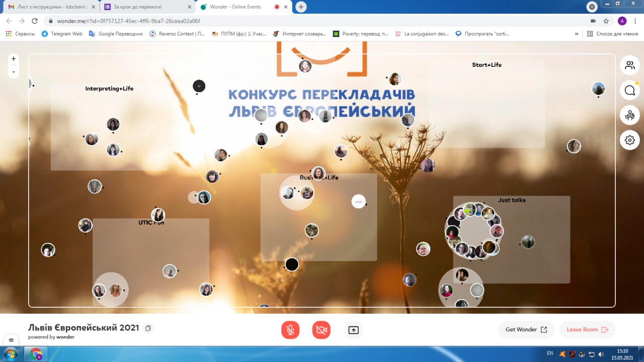Screen dimensions: 644x362
Task: Click the broadcast podium icon
Action: point(629,115)
